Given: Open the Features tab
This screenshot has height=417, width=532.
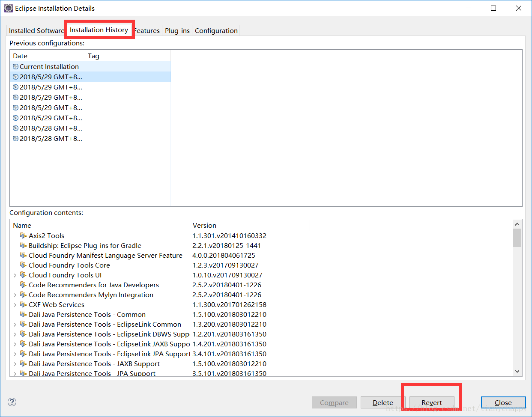Looking at the screenshot, I should point(147,30).
